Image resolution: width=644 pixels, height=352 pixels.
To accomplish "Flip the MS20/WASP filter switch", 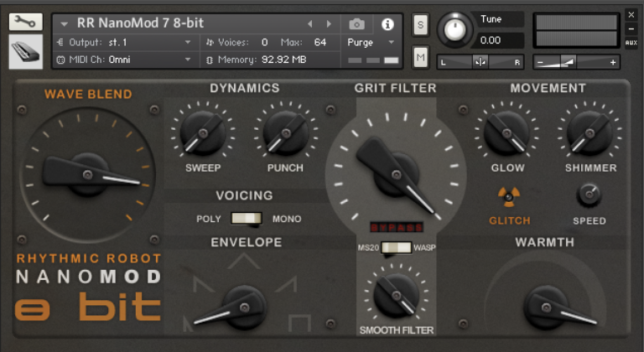I will click(396, 248).
